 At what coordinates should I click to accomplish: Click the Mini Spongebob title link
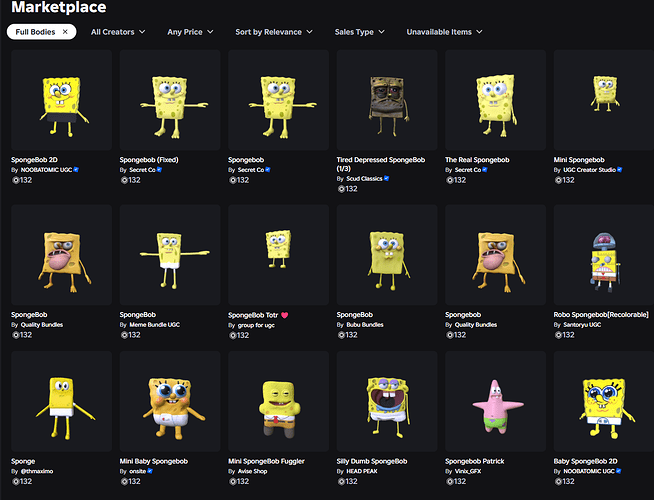tap(579, 160)
